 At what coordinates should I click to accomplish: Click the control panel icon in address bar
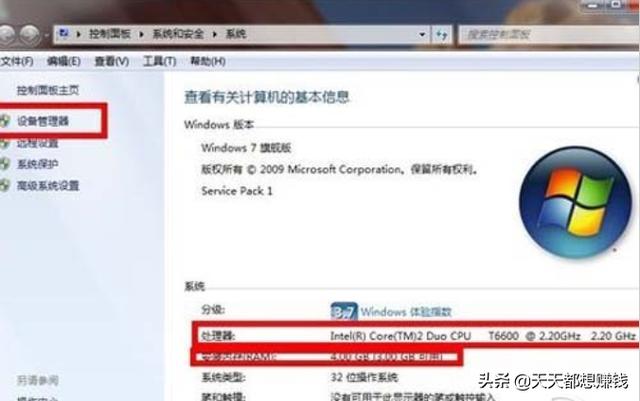coord(64,33)
